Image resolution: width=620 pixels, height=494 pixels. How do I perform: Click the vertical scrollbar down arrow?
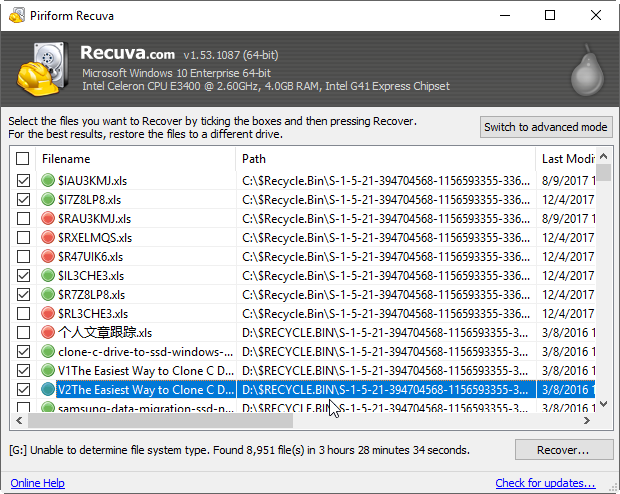pos(603,404)
